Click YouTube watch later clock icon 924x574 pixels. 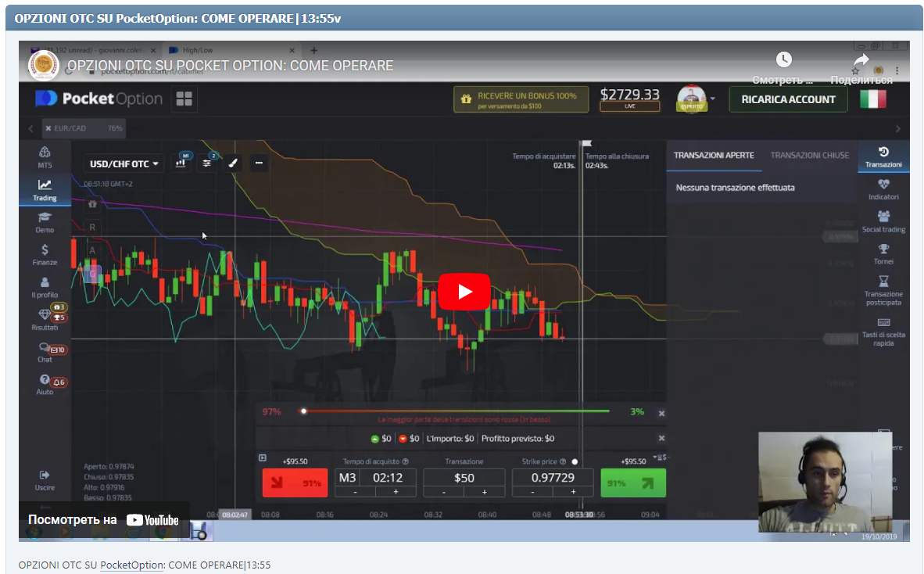(x=783, y=60)
